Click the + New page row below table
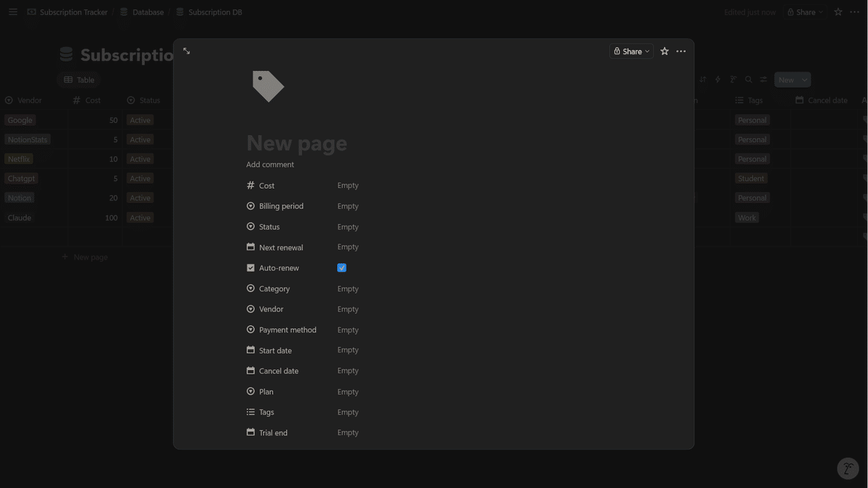Viewport: 868px width, 488px height. [85, 257]
